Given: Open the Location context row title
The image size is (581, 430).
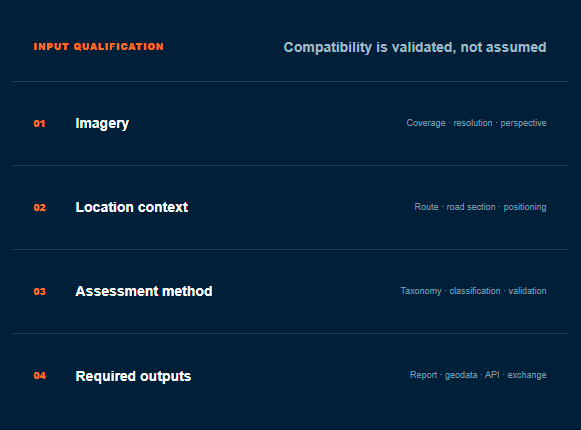Looking at the screenshot, I should coord(132,207).
